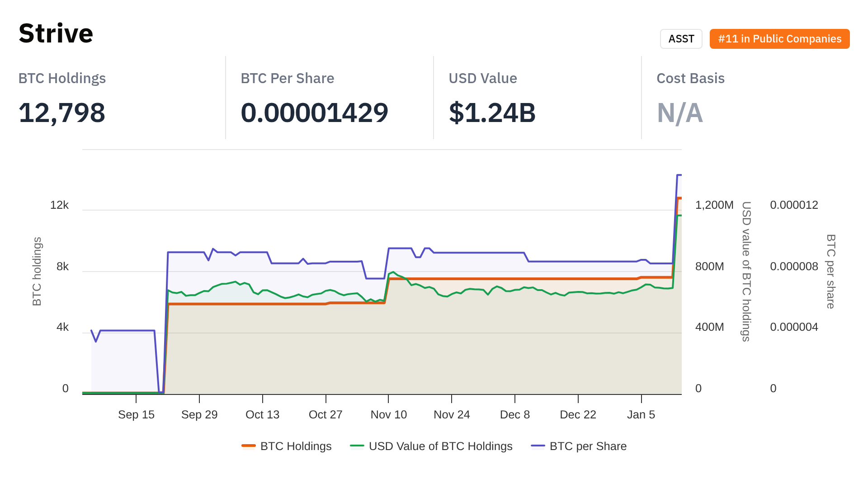Toggle USD Value of BTC Holdings legend

click(440, 446)
